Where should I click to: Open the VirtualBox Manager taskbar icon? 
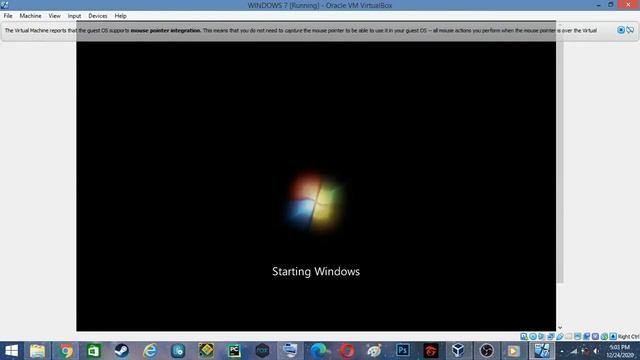pos(458,351)
